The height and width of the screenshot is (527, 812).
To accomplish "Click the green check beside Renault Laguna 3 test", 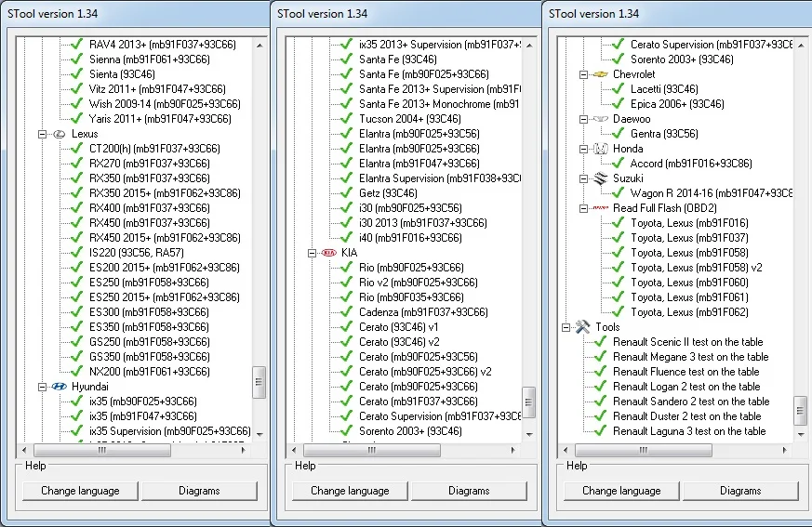I will 600,431.
